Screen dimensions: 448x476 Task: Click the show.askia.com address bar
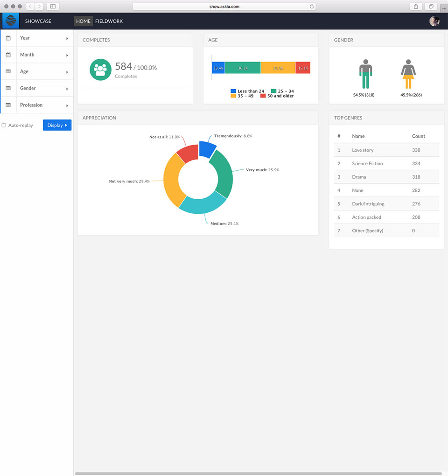click(x=224, y=7)
